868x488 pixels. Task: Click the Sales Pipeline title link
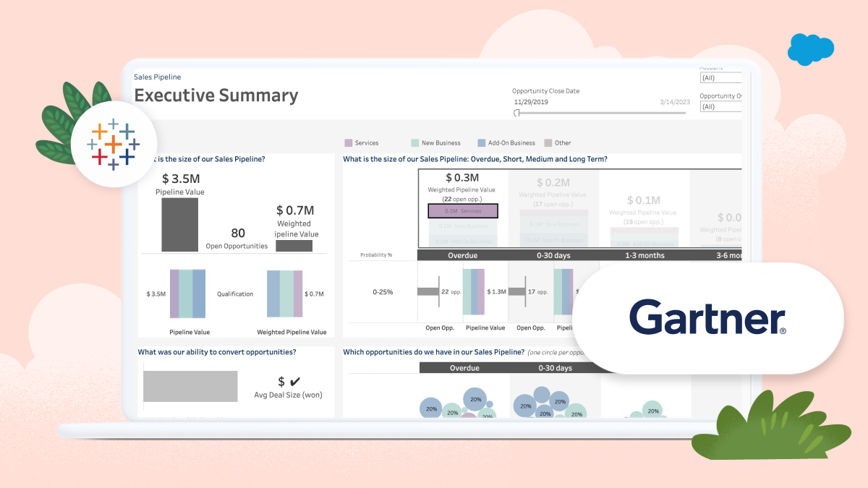(158, 77)
